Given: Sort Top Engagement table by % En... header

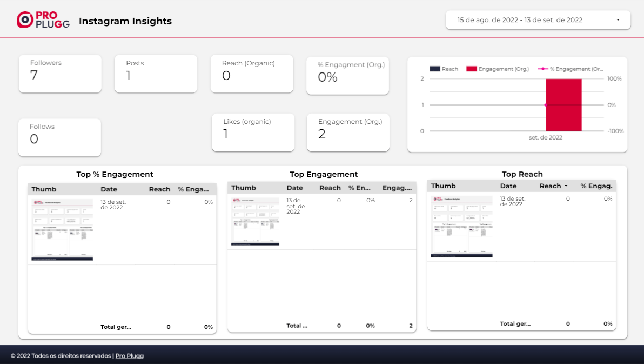Looking at the screenshot, I should (x=359, y=188).
